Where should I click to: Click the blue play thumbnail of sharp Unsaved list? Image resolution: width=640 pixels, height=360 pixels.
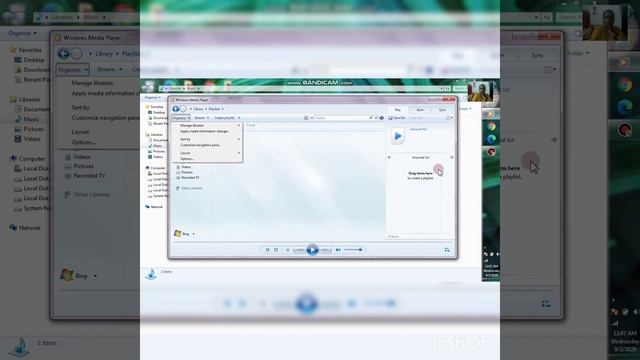click(x=398, y=136)
